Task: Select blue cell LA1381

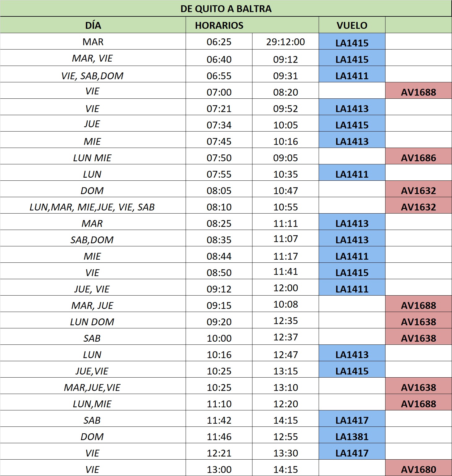Action: click(x=352, y=437)
